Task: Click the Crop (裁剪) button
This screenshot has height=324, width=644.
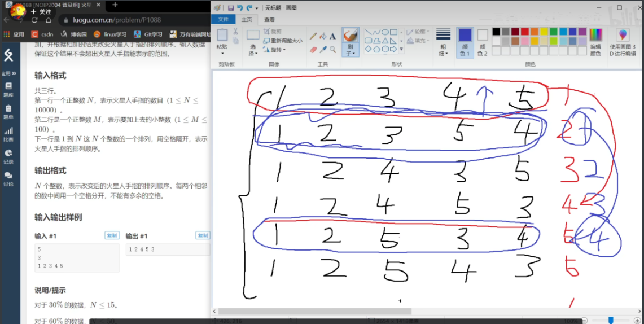Action: [x=272, y=32]
